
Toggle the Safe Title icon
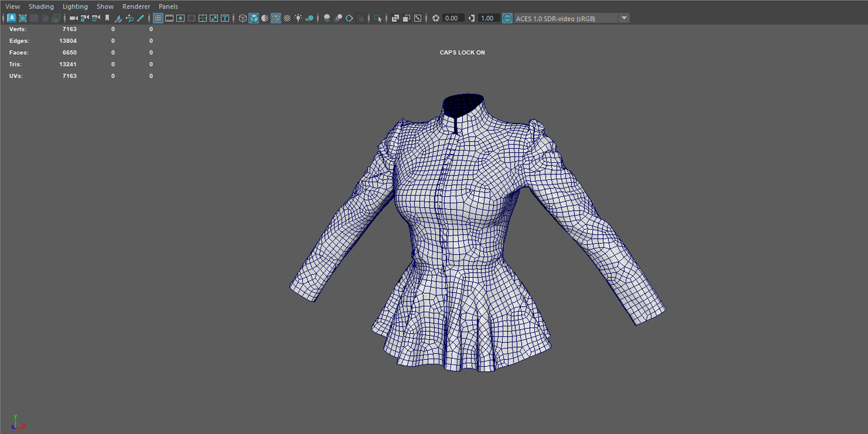coord(225,18)
